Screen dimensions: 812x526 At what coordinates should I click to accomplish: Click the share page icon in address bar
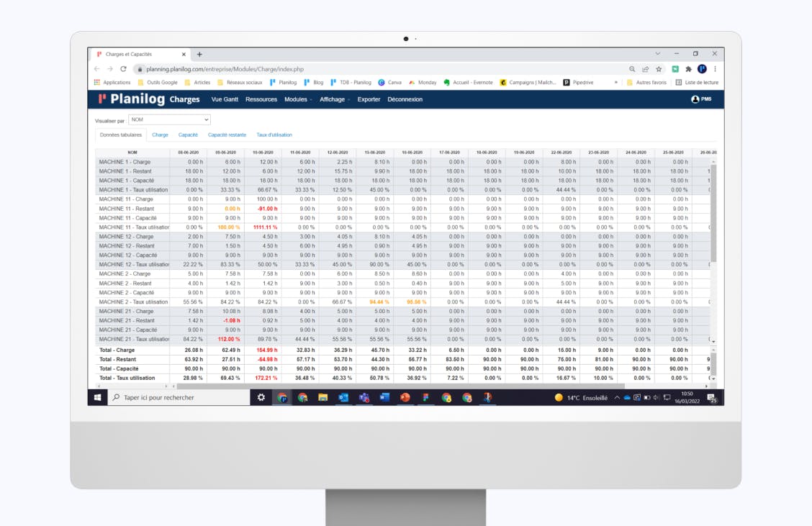[x=645, y=69]
